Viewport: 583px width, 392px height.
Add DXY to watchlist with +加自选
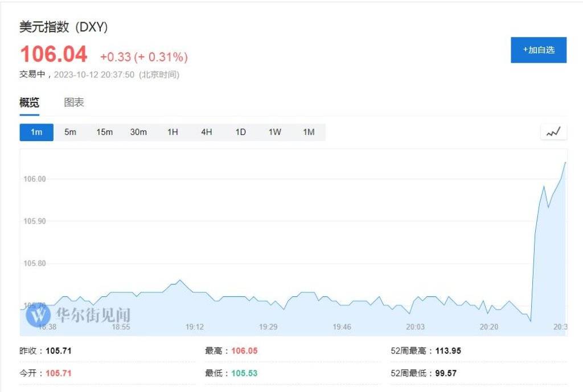click(x=538, y=50)
